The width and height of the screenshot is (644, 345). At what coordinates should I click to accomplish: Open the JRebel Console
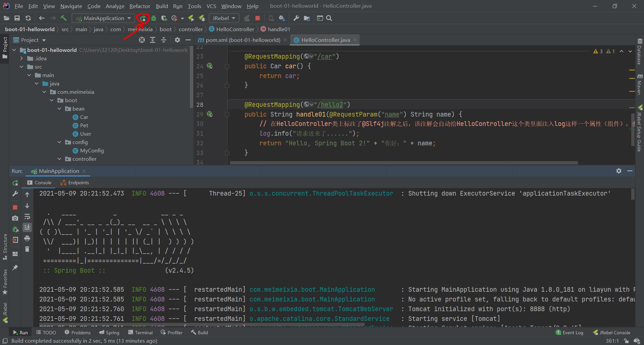[612, 333]
